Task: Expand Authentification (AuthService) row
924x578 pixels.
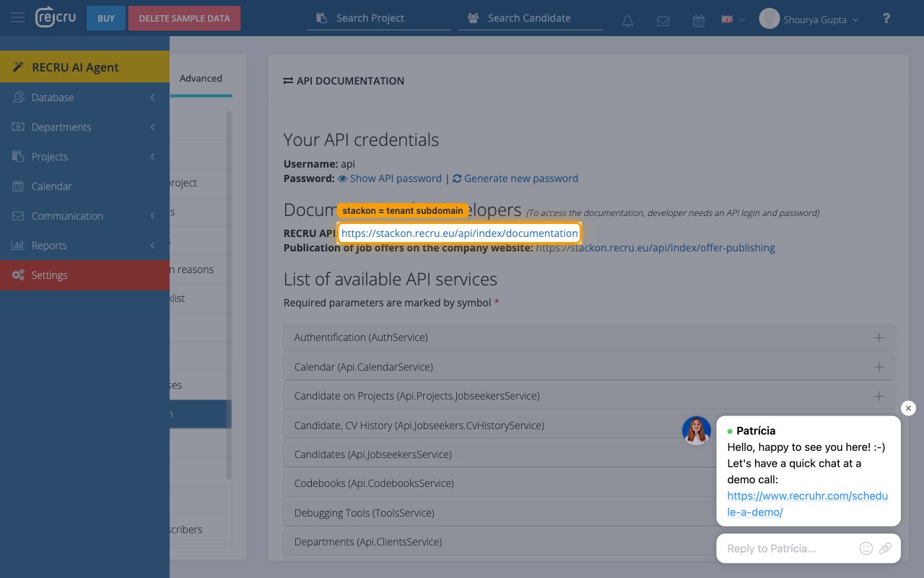Action: coord(589,337)
